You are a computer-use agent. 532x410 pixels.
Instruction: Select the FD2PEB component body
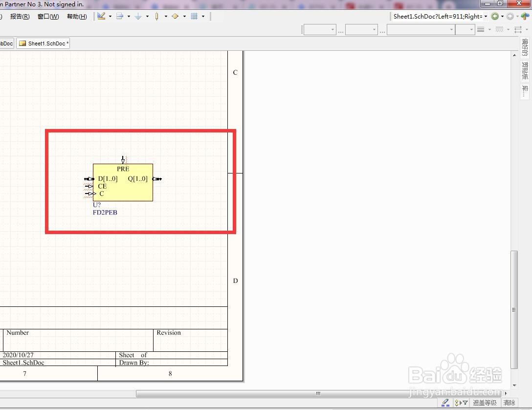click(x=123, y=182)
